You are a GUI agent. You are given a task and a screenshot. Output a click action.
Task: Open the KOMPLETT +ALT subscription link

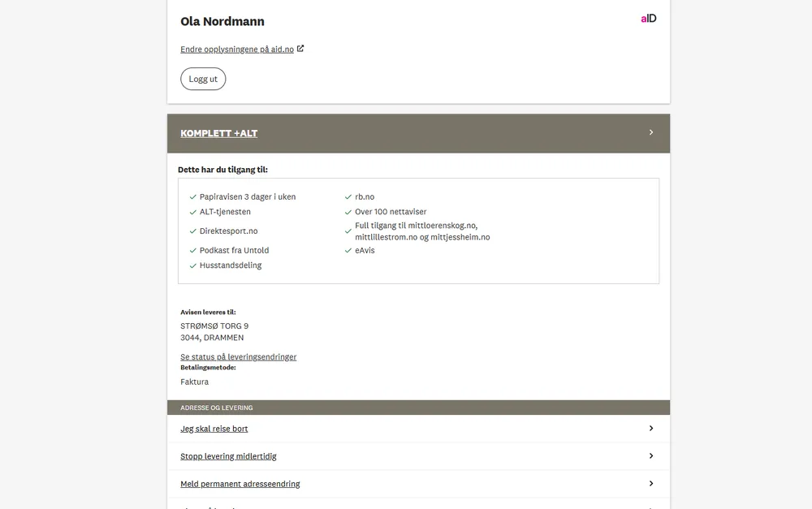[x=218, y=133]
